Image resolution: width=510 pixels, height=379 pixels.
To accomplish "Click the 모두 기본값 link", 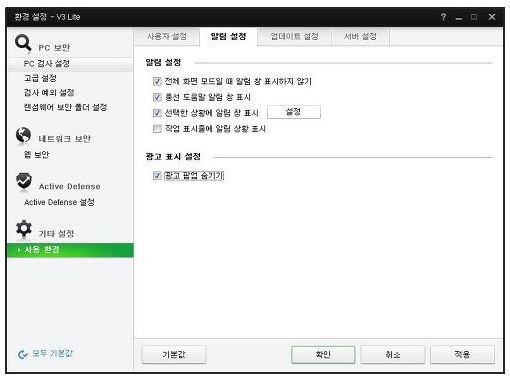I will (x=52, y=354).
